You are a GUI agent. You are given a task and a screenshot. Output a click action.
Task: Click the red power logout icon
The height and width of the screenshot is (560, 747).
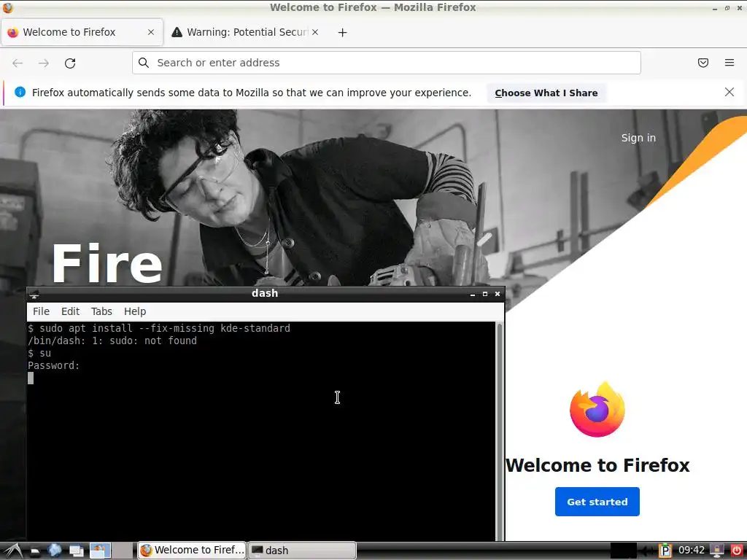tap(737, 551)
